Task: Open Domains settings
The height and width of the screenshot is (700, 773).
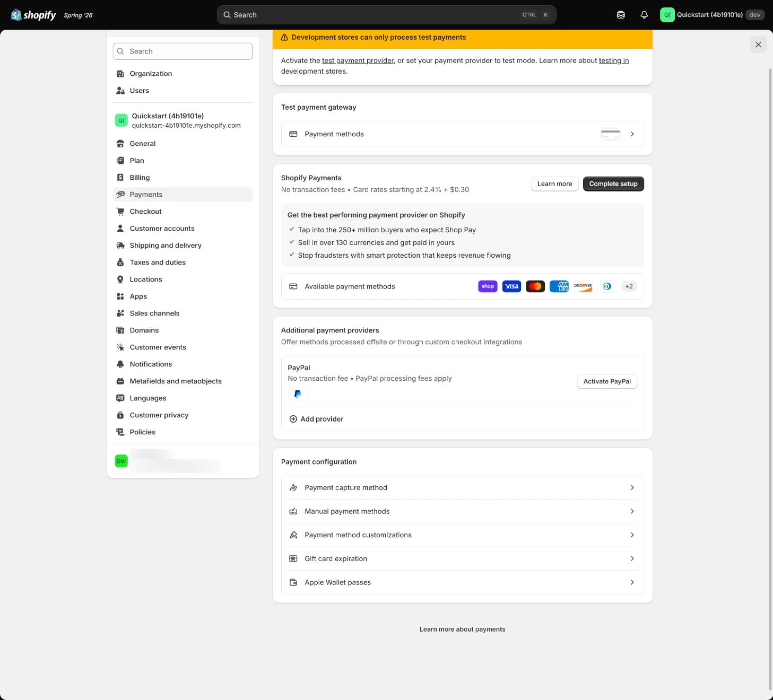Action: [x=183, y=330]
